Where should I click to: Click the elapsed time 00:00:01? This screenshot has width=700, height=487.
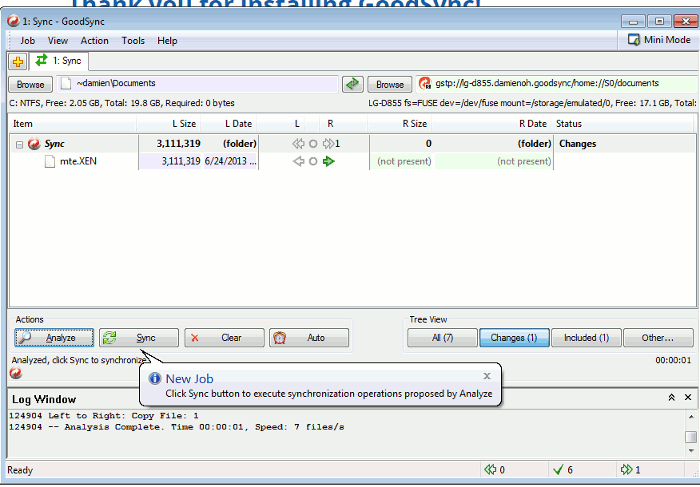pos(673,360)
